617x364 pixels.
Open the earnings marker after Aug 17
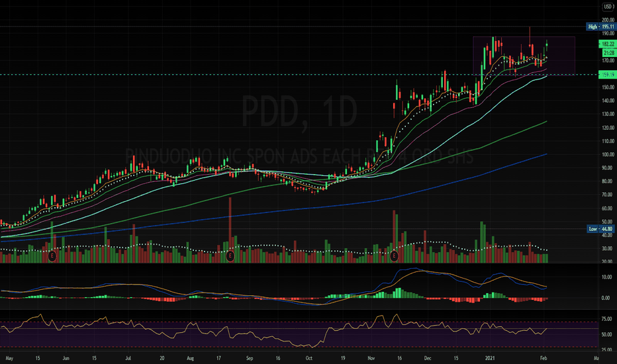point(230,256)
